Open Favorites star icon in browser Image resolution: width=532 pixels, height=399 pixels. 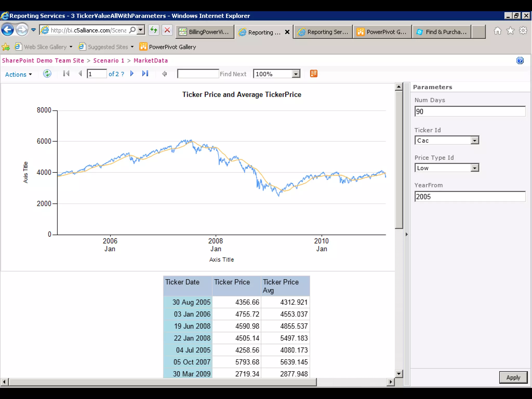510,31
